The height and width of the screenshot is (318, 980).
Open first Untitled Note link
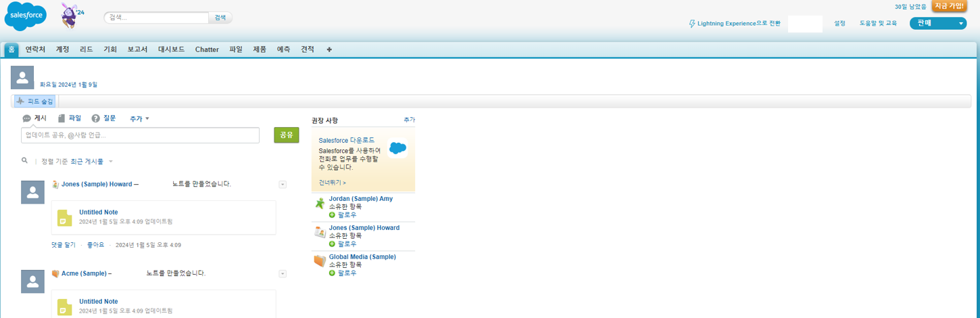pyautogui.click(x=99, y=212)
